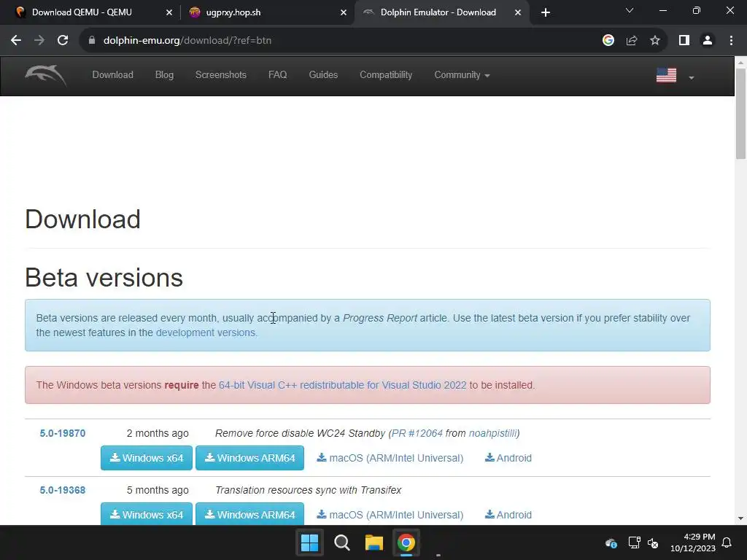Open the Chrome side panel
Viewport: 747px width, 560px height.
point(684,41)
